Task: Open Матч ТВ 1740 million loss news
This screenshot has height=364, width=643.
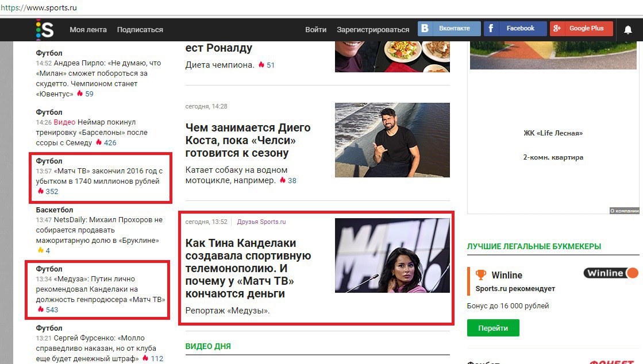Action: (x=99, y=176)
